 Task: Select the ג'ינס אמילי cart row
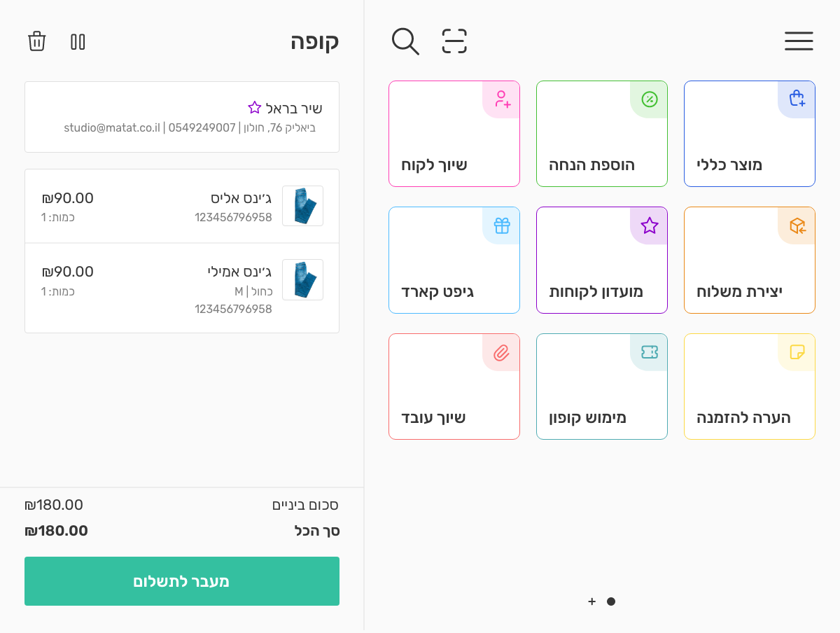point(182,288)
